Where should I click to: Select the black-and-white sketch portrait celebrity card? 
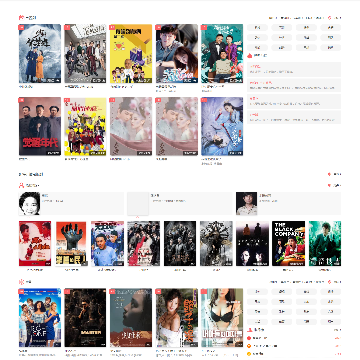(x=71, y=203)
